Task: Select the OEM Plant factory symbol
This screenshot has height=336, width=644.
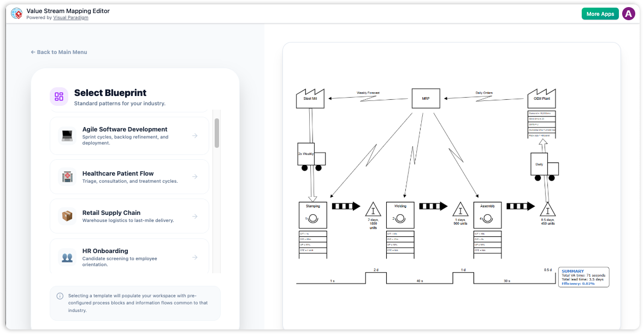Action: tap(543, 98)
